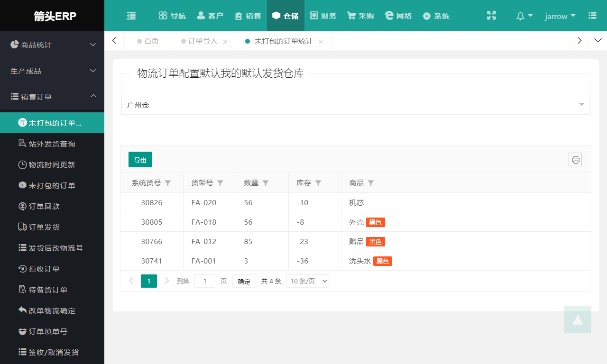Open 采购 top menu
The height and width of the screenshot is (364, 607).
[x=360, y=16]
